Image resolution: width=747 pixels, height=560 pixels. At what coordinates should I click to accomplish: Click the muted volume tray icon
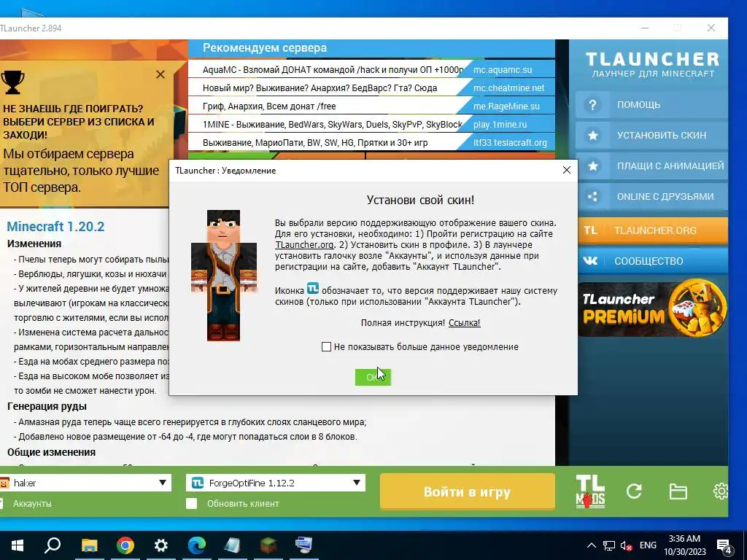(x=627, y=545)
